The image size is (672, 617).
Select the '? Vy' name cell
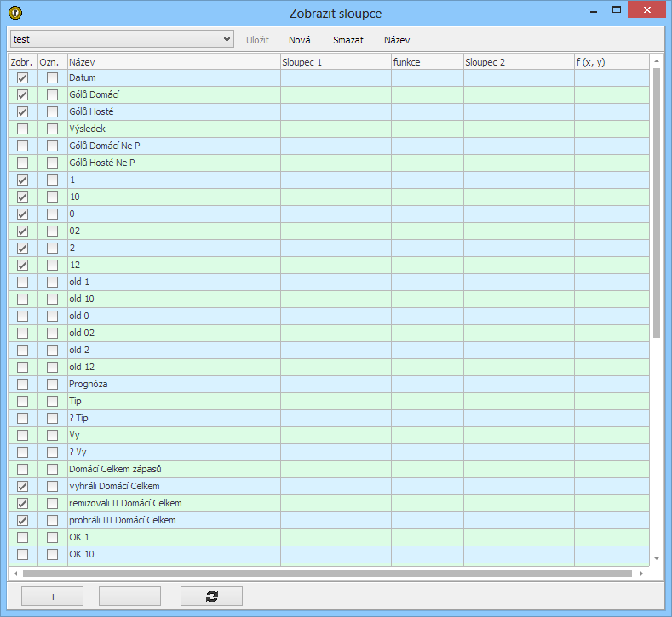click(174, 452)
